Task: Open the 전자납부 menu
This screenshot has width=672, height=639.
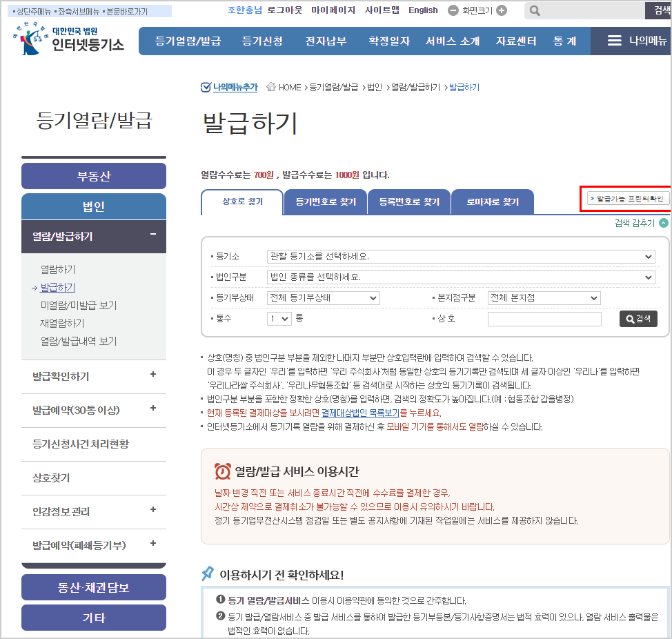Action: pyautogui.click(x=326, y=41)
